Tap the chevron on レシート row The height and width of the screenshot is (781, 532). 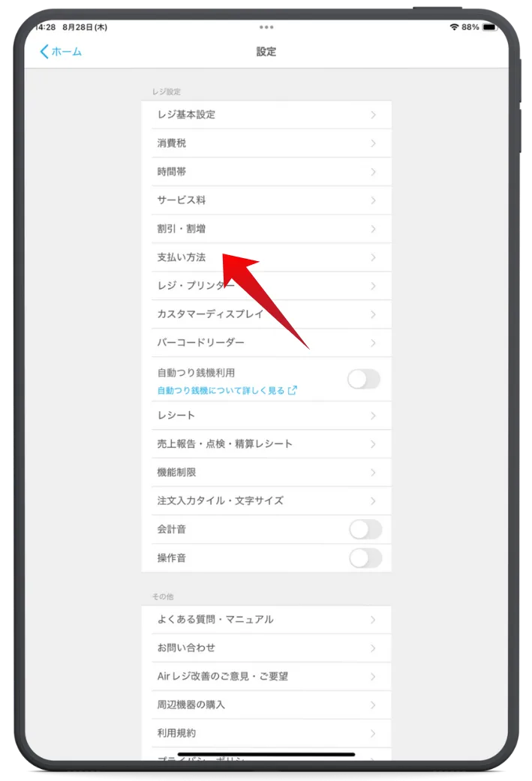click(x=373, y=416)
